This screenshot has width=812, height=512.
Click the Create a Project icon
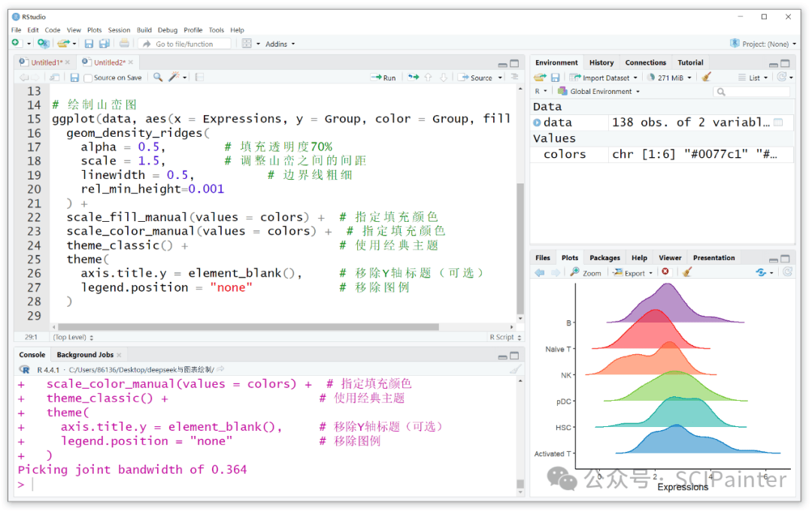pos(44,44)
